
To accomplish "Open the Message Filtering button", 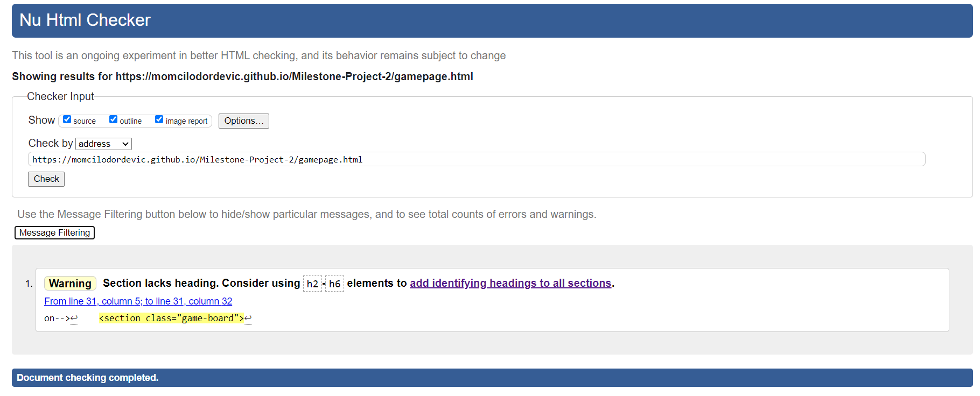I will pos(54,232).
